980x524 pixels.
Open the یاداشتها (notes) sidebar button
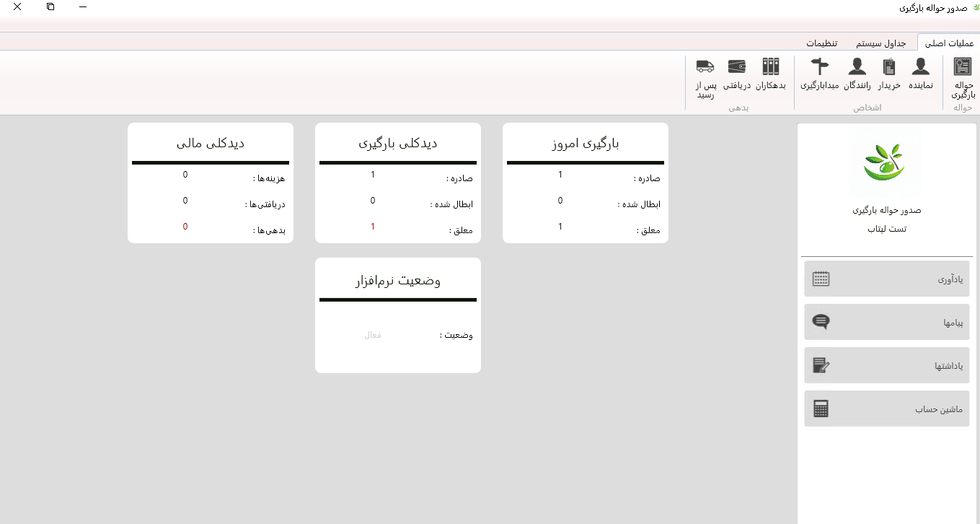[886, 365]
